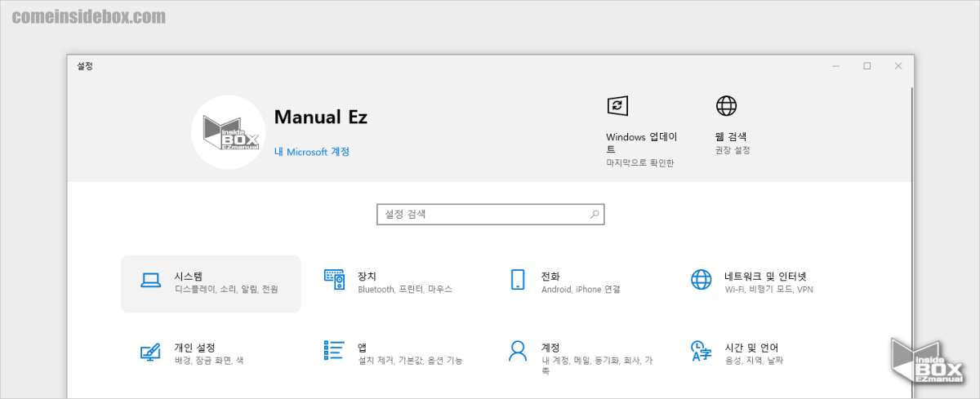The width and height of the screenshot is (980, 399).
Task: Click the text 설치 제거, 기본값, 옵션 기능
Action: [410, 361]
